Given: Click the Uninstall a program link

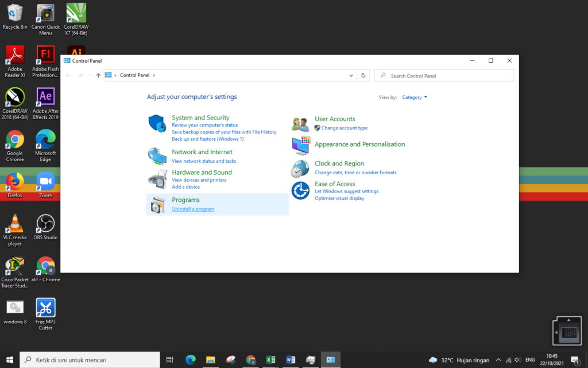Looking at the screenshot, I should tap(193, 209).
